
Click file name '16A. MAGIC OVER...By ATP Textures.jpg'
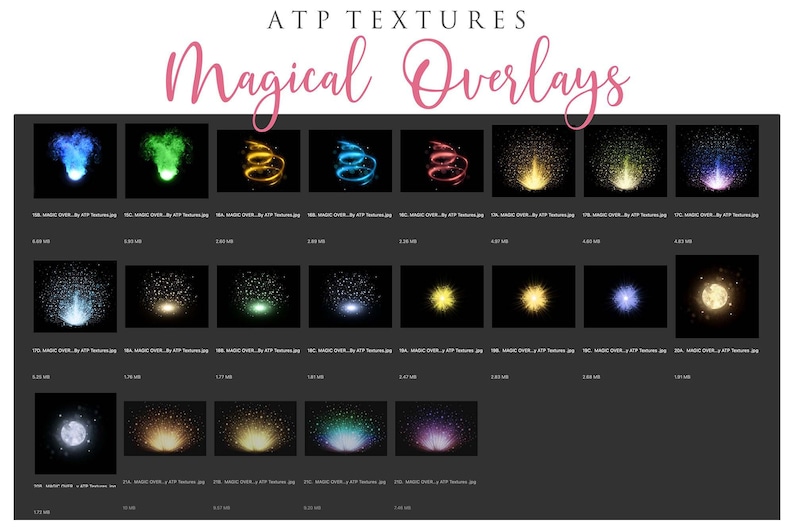pos(258,215)
